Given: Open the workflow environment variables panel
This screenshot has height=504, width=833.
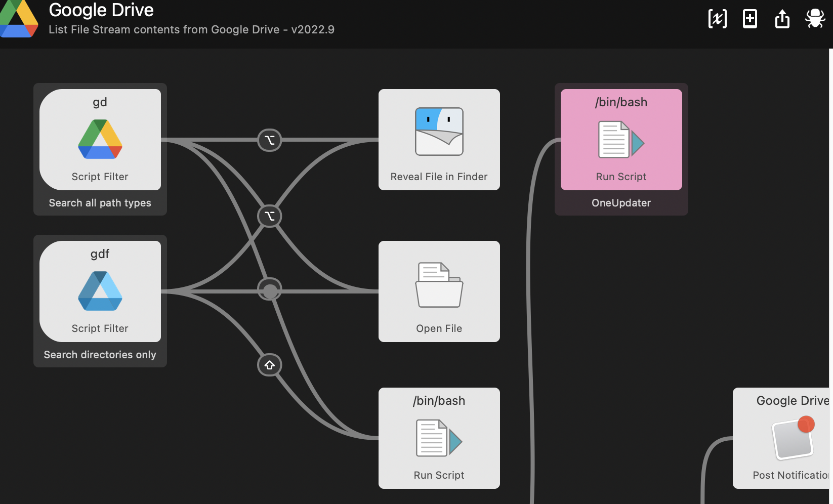Looking at the screenshot, I should pyautogui.click(x=717, y=19).
